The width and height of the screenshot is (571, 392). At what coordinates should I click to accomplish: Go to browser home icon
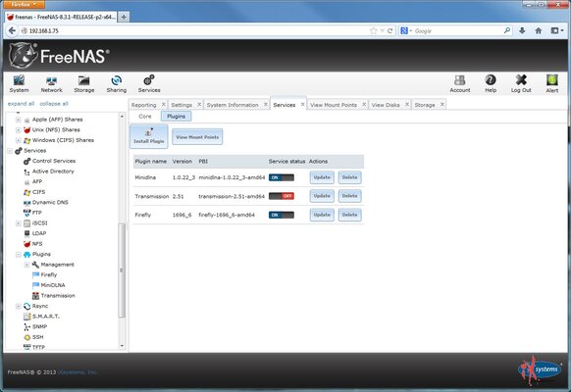pyautogui.click(x=539, y=31)
